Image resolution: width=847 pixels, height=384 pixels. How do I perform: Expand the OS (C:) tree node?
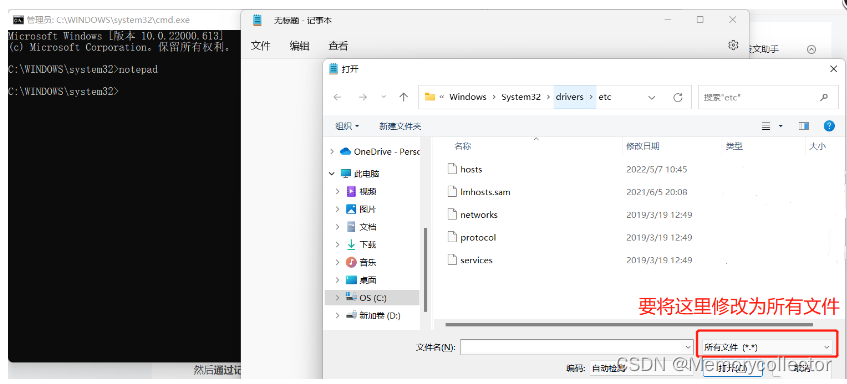click(x=338, y=298)
